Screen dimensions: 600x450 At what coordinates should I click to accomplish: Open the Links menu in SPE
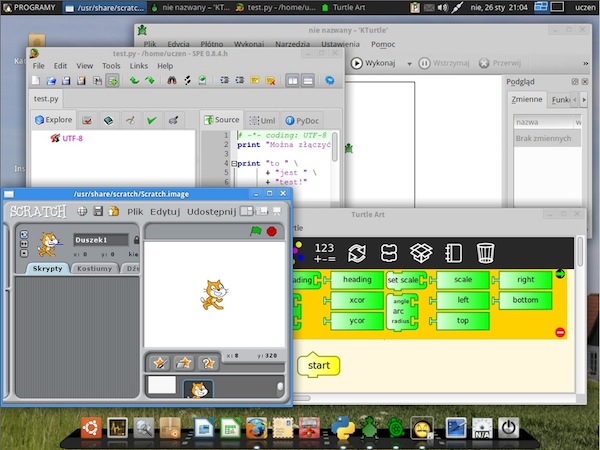click(139, 66)
